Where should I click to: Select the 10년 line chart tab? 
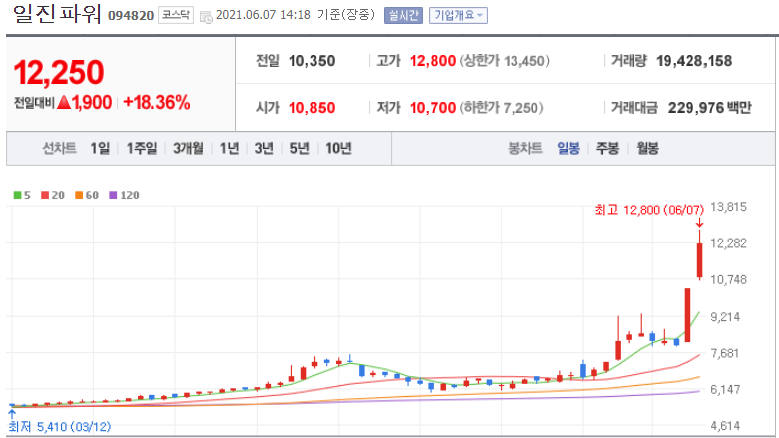pos(338,148)
